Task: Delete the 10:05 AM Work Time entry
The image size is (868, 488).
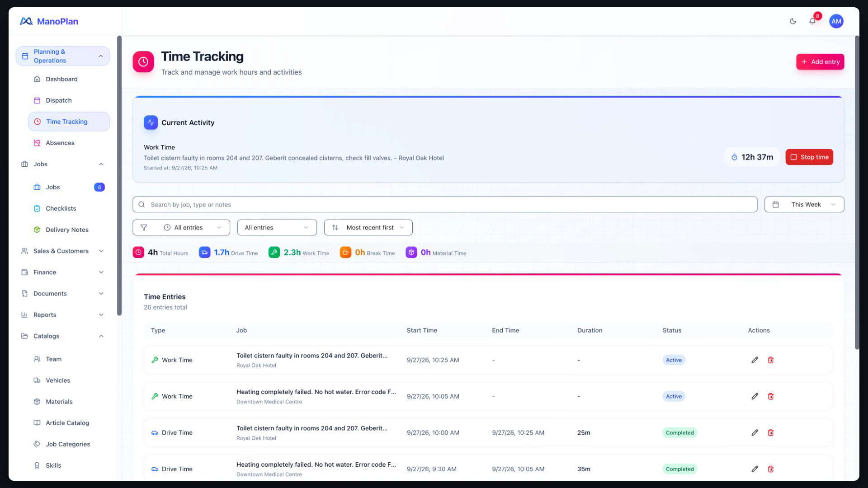Action: coord(771,396)
